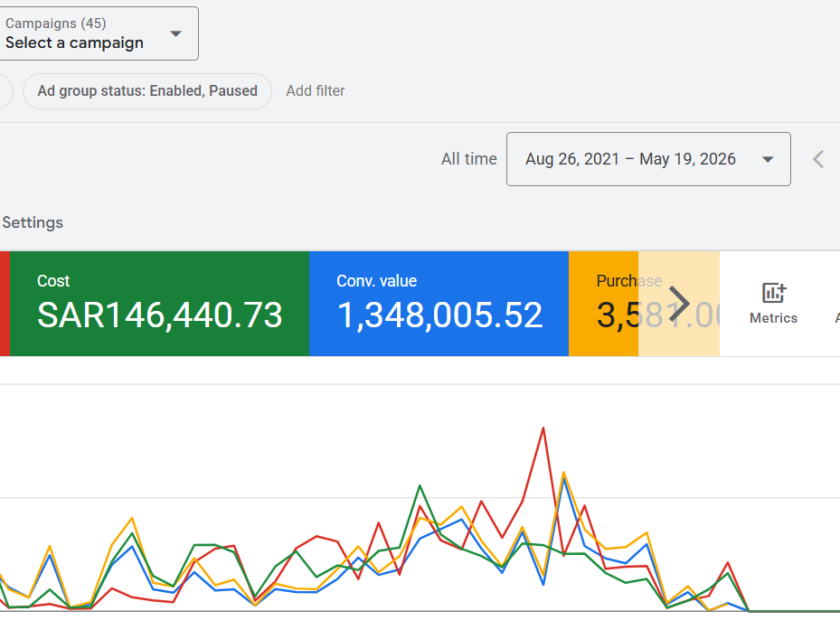Viewport: 840px width, 630px height.
Task: Click the Add filter link
Action: pos(315,91)
